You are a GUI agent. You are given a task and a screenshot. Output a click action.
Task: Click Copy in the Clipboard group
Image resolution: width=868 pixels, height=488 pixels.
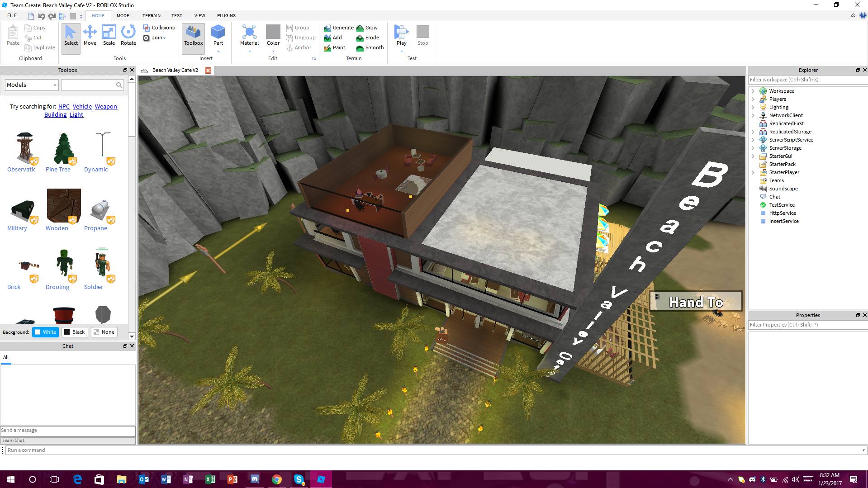[x=35, y=28]
